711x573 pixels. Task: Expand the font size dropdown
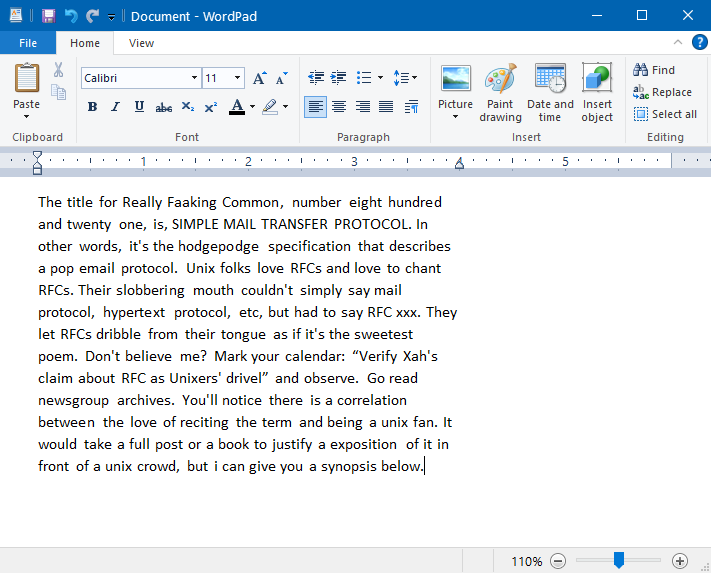click(237, 78)
